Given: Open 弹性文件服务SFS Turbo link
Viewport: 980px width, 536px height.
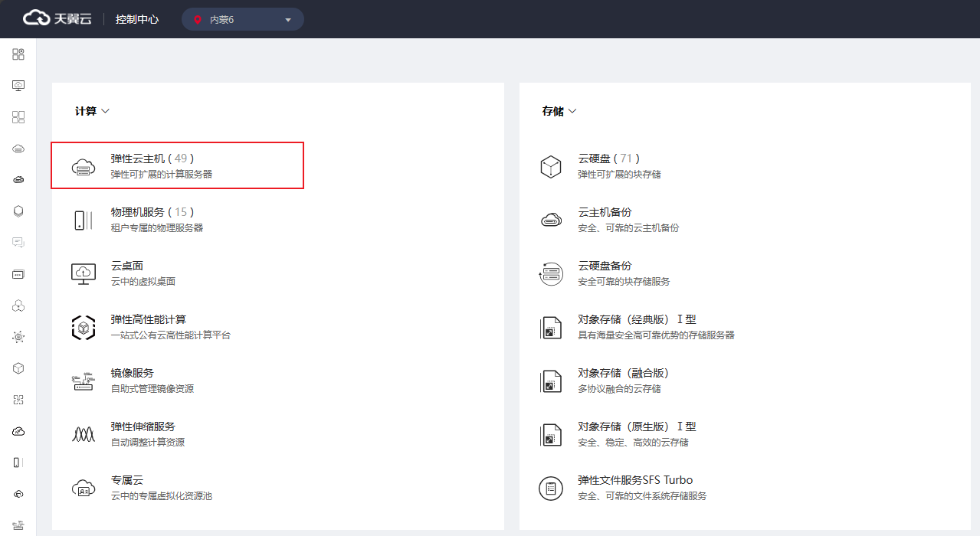Looking at the screenshot, I should (635, 480).
